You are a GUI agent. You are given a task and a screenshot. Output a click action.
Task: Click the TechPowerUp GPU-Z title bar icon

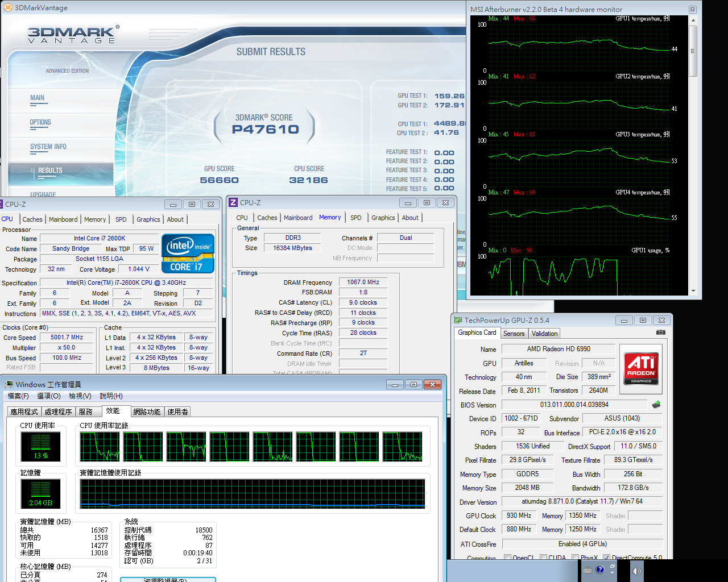click(x=458, y=320)
